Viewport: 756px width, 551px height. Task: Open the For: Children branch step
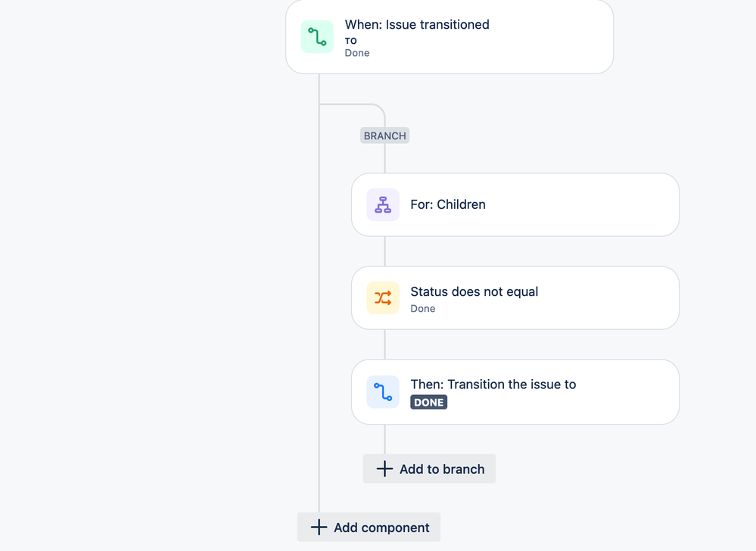click(x=515, y=205)
